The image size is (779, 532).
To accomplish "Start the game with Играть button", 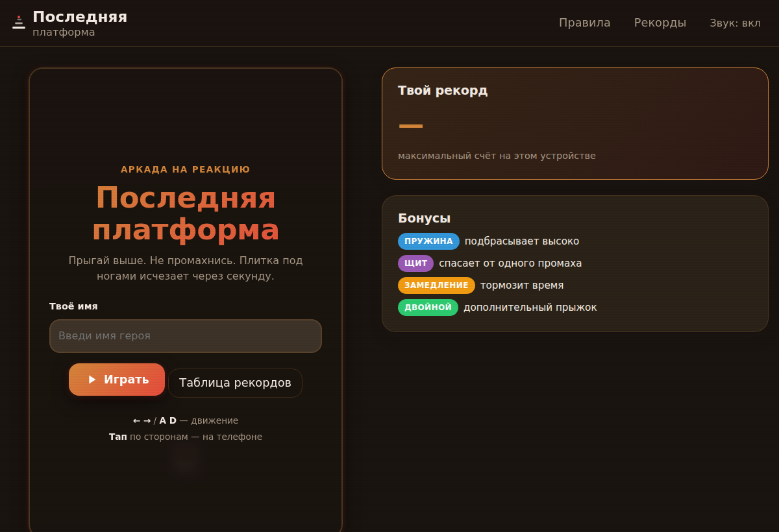I will point(117,380).
